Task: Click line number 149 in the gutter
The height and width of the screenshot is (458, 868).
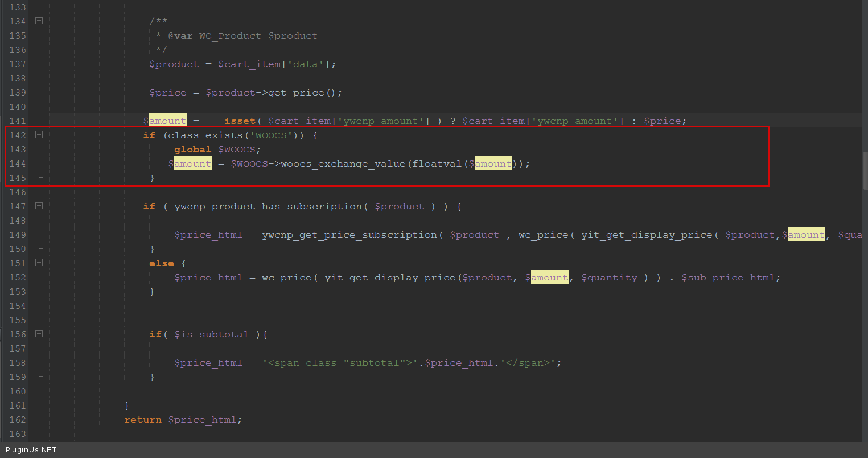Action: coord(18,235)
